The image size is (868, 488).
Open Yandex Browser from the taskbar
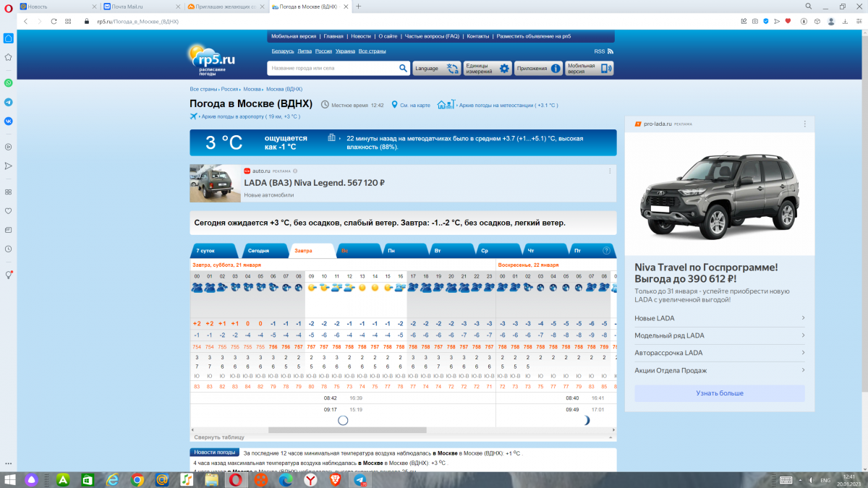[x=309, y=479]
